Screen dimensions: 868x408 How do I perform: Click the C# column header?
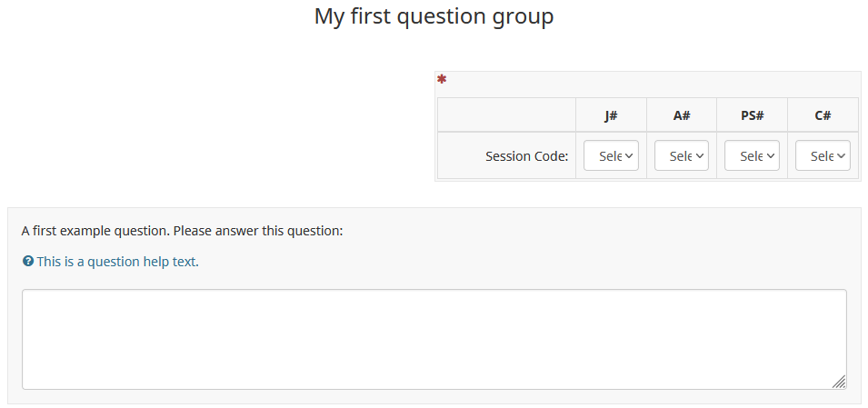(823, 115)
